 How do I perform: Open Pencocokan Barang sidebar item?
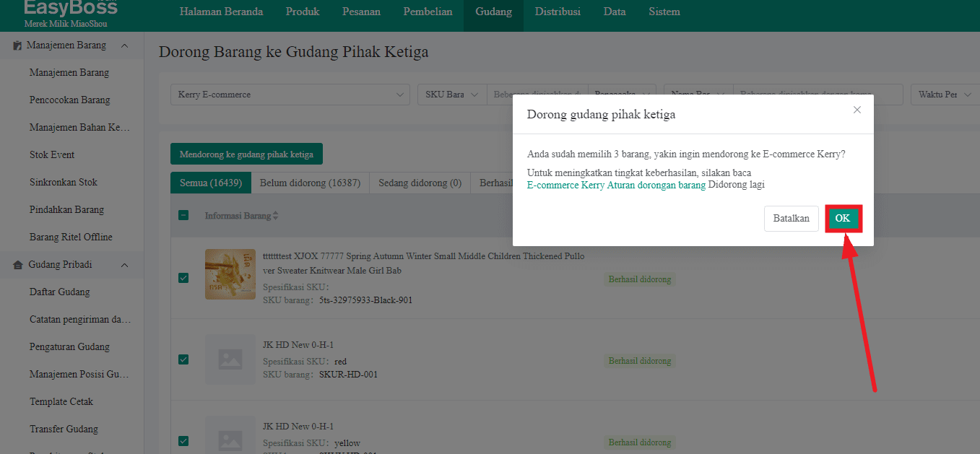(x=71, y=100)
